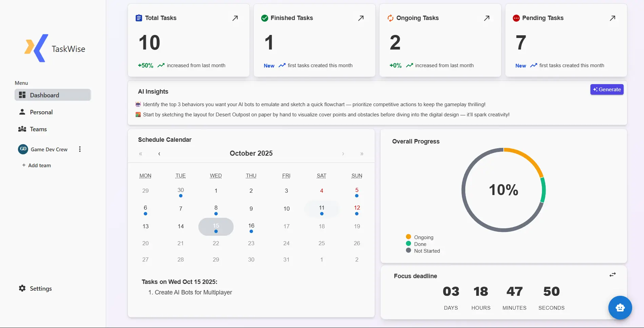644x328 pixels.
Task: Open Pending Tasks arrow icon
Action: pos(612,18)
